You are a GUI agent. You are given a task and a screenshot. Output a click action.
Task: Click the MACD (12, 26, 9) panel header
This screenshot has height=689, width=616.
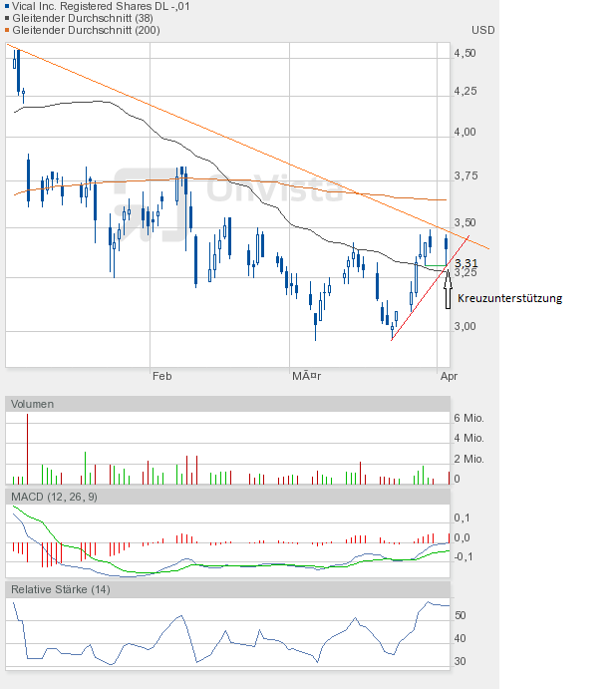pyautogui.click(x=227, y=497)
